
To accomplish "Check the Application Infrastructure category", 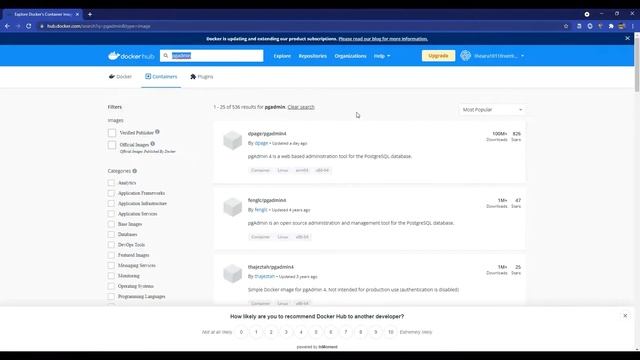I will click(x=111, y=203).
